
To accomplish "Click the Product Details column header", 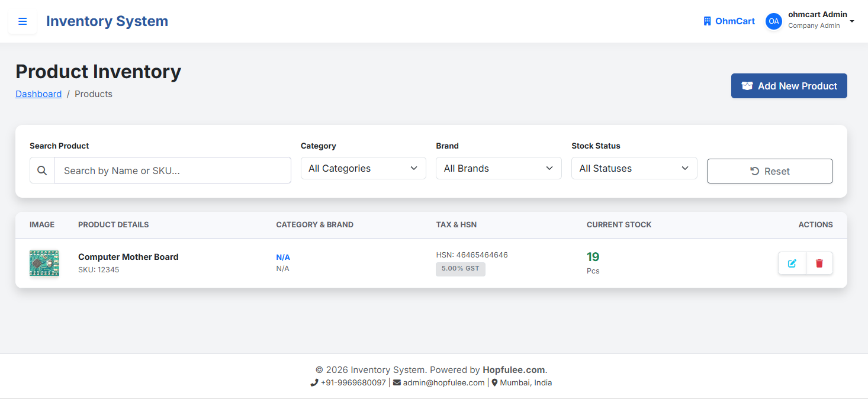I will pyautogui.click(x=114, y=225).
